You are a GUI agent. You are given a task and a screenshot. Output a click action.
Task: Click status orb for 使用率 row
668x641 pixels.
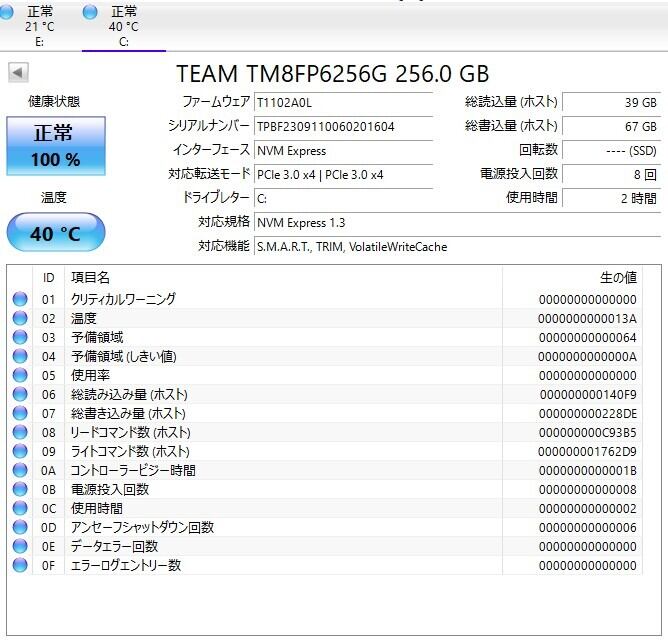click(x=20, y=375)
